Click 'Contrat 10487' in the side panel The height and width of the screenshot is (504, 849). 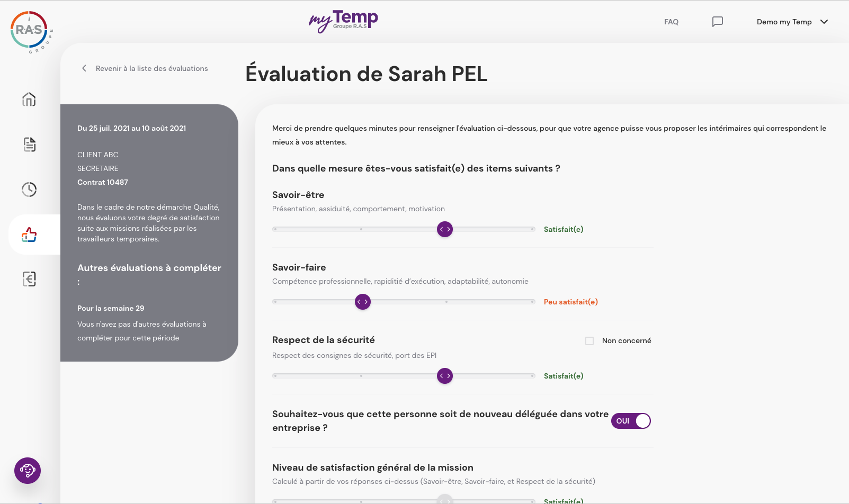[x=103, y=182]
